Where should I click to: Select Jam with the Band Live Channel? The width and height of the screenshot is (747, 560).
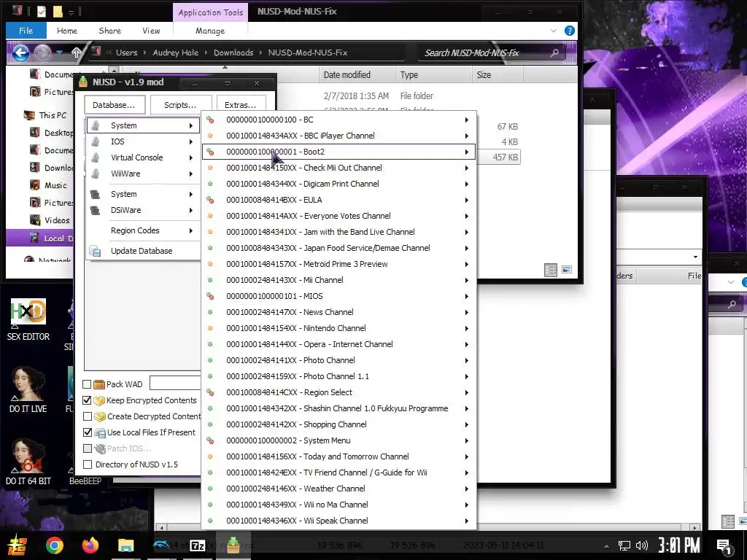[338, 232]
